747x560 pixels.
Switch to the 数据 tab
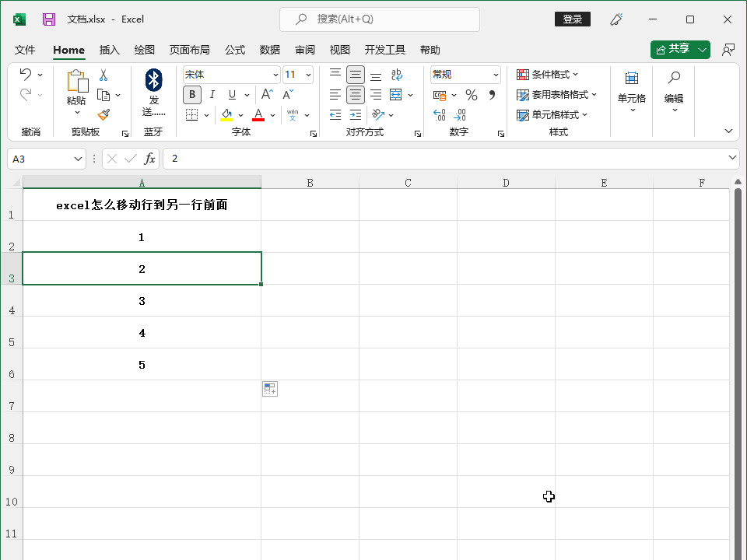270,50
